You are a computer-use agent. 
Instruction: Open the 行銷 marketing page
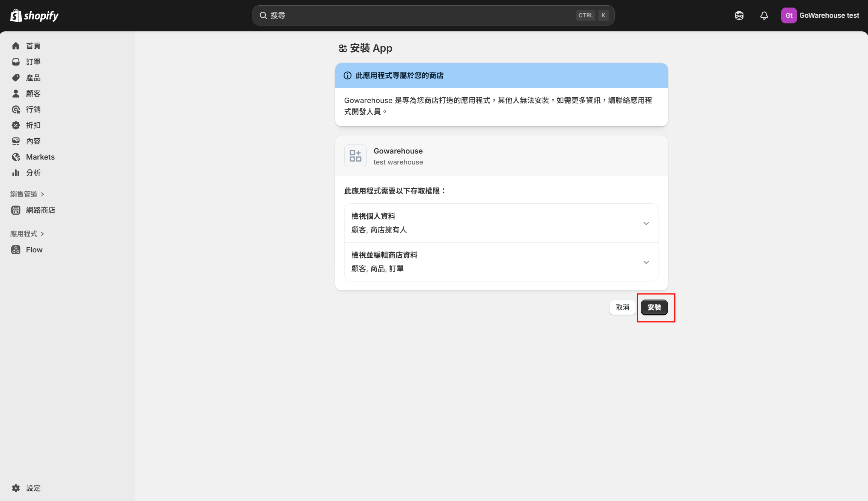click(33, 109)
